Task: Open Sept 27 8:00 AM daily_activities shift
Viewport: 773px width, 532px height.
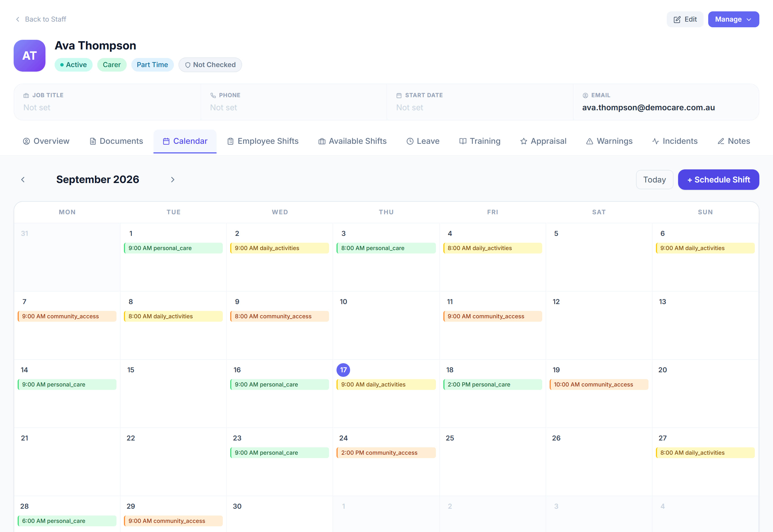Action: 705,453
